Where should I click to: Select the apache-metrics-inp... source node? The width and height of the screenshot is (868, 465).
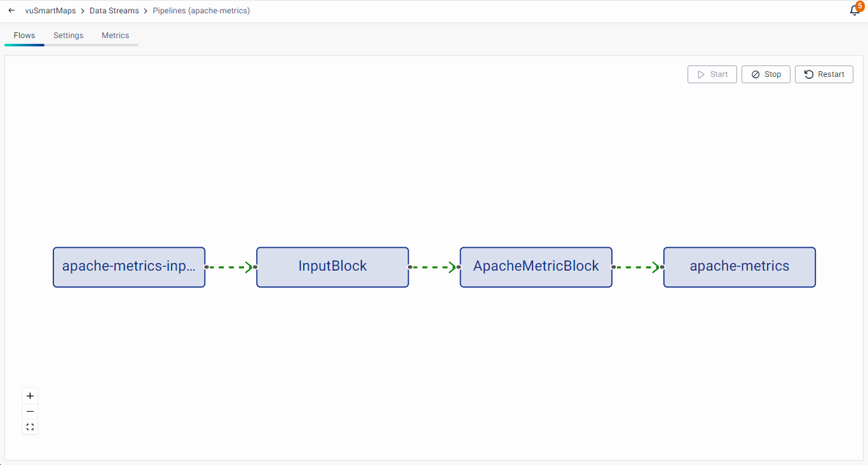point(129,267)
